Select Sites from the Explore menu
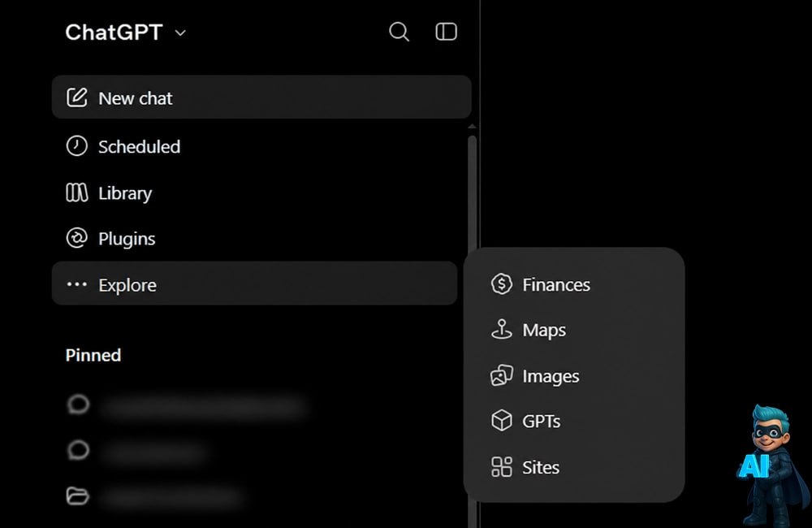This screenshot has width=812, height=528. click(574, 467)
